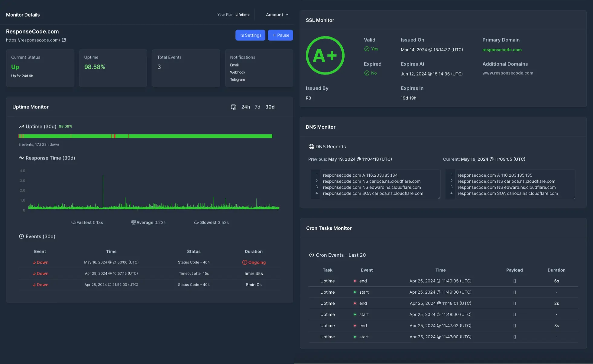Viewport: 593px width, 364px height.
Task: Click the DNS Records globe icon
Action: click(x=311, y=147)
